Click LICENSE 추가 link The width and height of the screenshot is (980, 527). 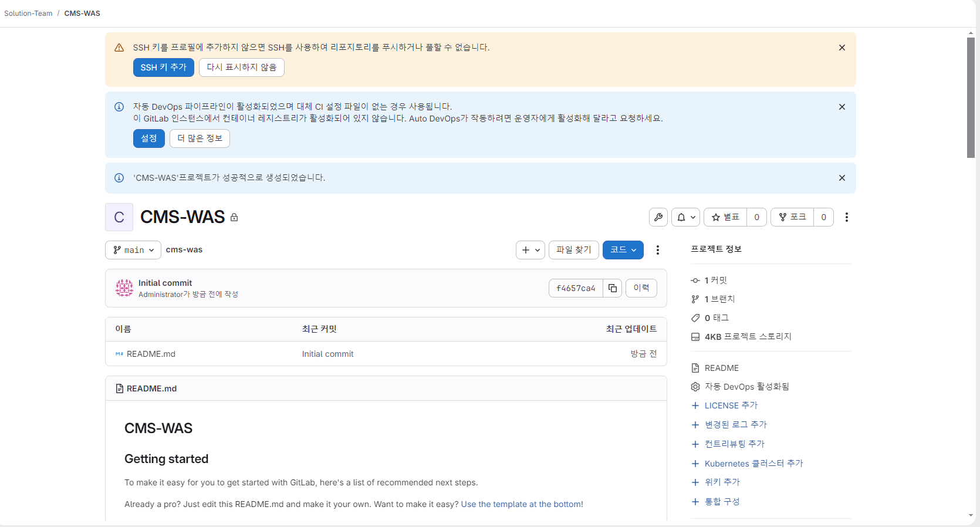click(x=731, y=406)
